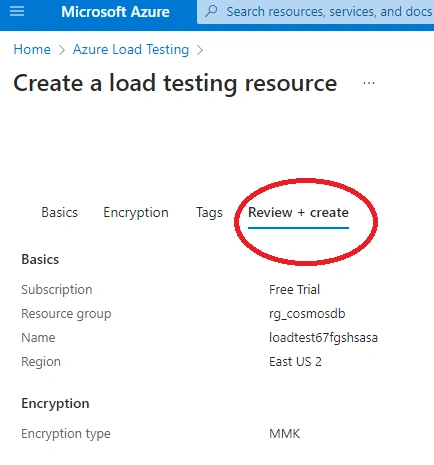Go to the Home breadcrumb
This screenshot has width=434, height=465.
[x=32, y=49]
